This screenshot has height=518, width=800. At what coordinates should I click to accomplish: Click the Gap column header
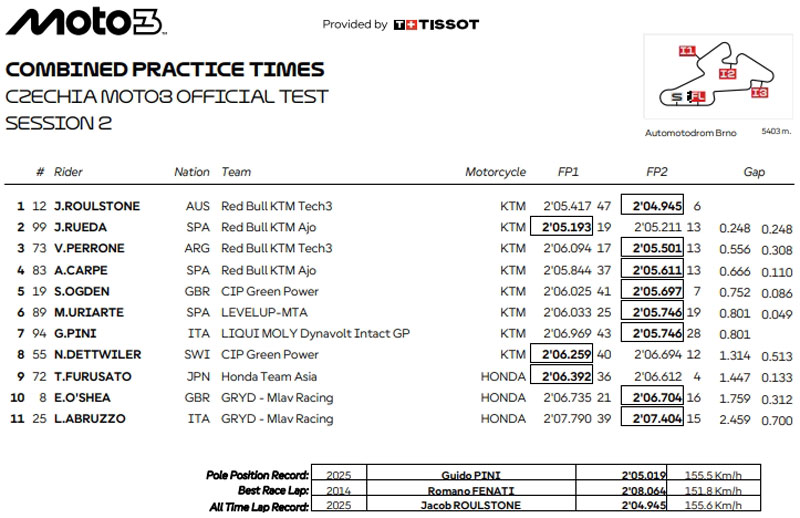pos(754,172)
